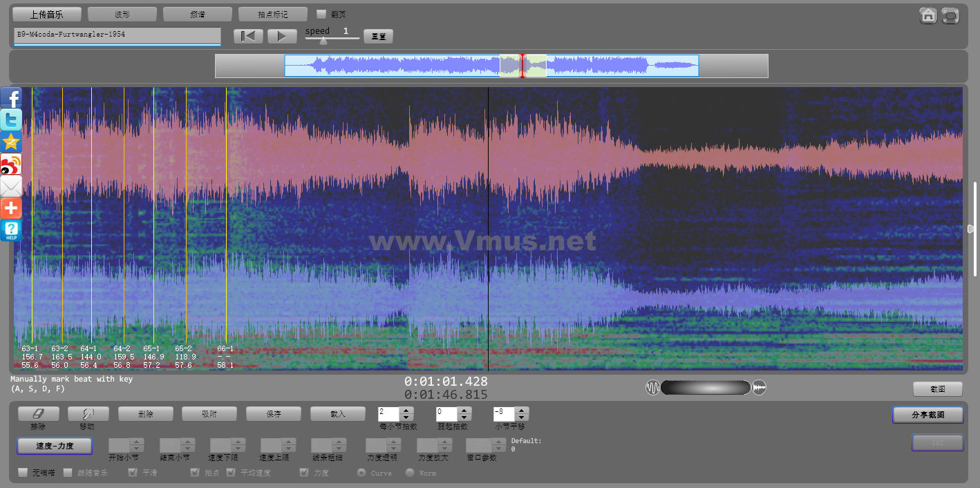Viewport: 980px width, 488px height.
Task: Decrease the 小节平移 value
Action: [x=522, y=417]
